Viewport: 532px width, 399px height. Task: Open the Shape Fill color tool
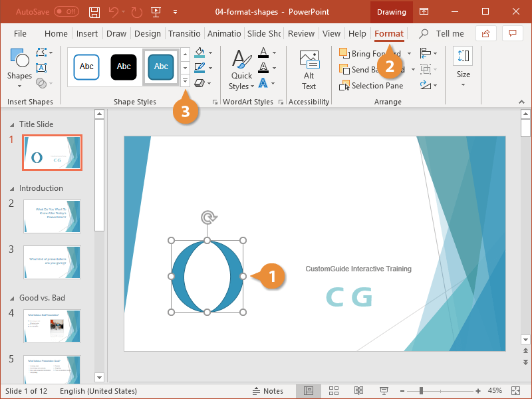pyautogui.click(x=199, y=52)
